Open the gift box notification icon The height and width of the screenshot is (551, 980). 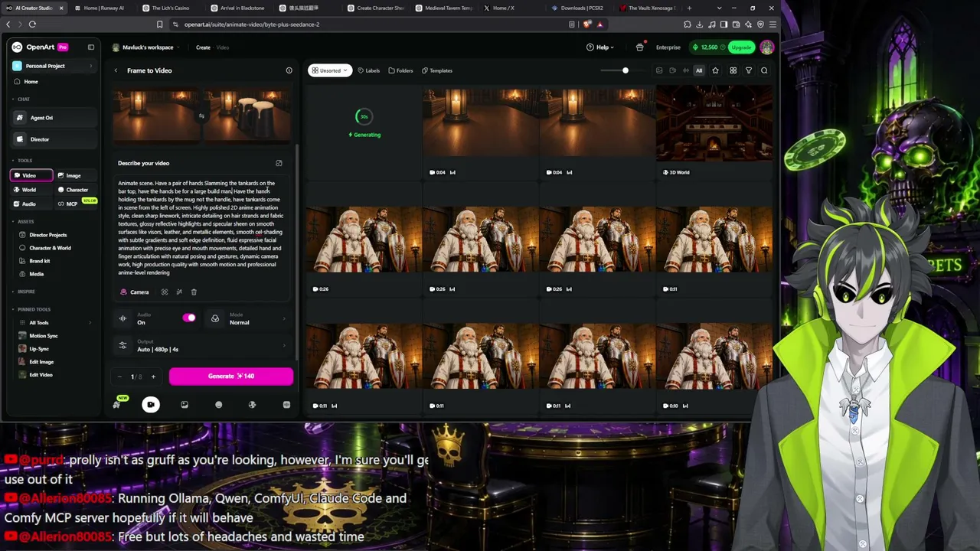pyautogui.click(x=640, y=47)
